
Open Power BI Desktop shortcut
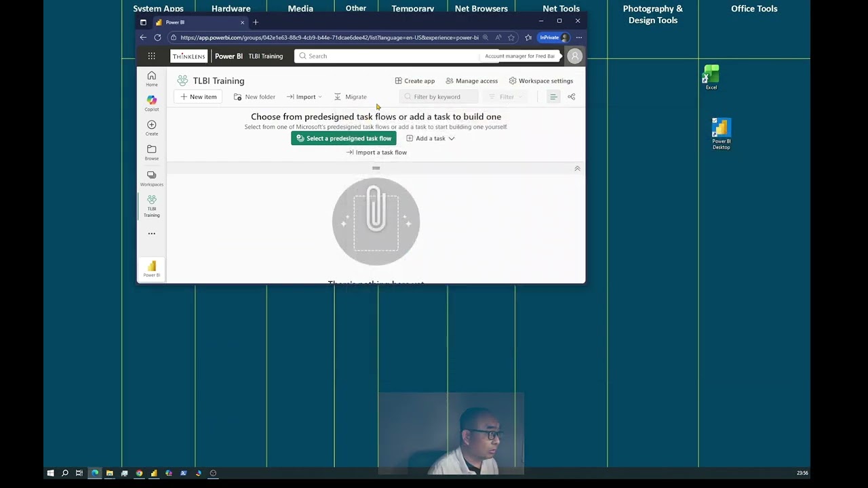click(721, 134)
